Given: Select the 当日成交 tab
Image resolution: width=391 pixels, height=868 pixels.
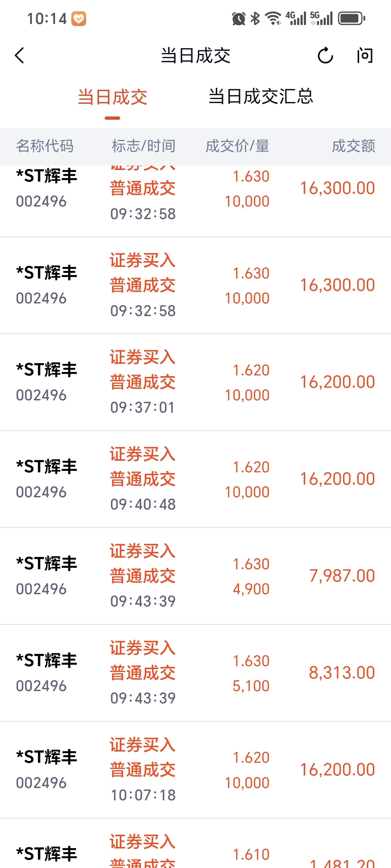Looking at the screenshot, I should pyautogui.click(x=113, y=97).
